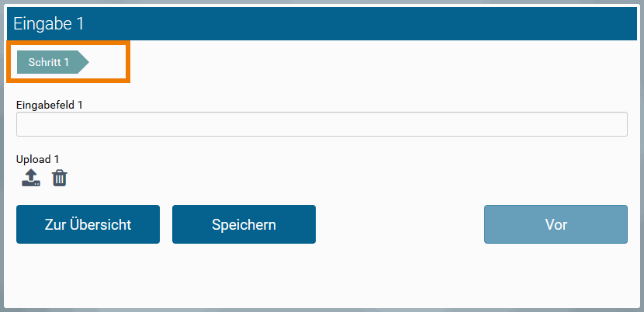
Task: Click the trash delete icon
Action: [60, 179]
